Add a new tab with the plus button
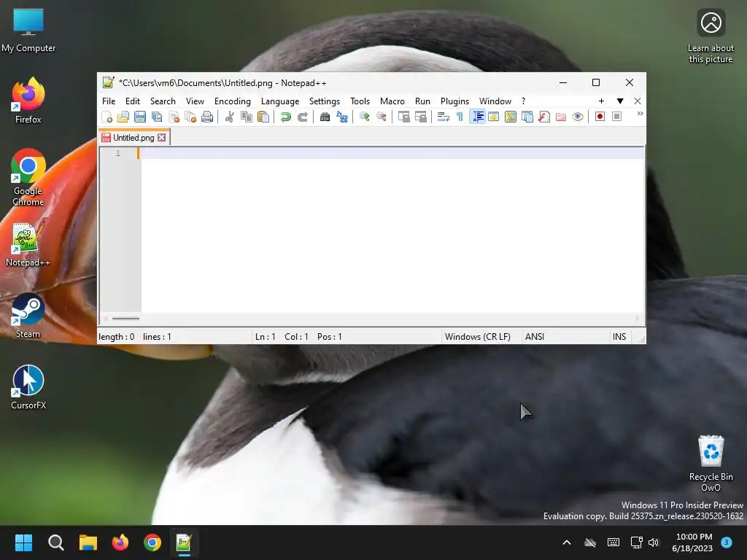The height and width of the screenshot is (560, 747). click(x=601, y=101)
